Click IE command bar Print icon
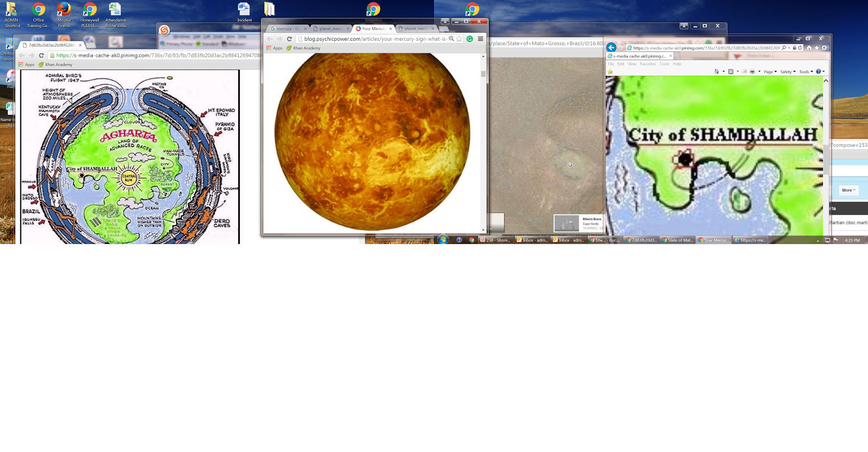The width and height of the screenshot is (868, 452). click(x=752, y=72)
